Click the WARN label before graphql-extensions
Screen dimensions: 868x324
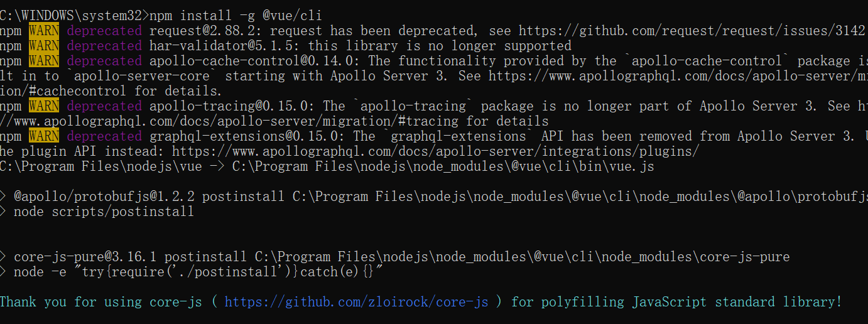(x=44, y=136)
